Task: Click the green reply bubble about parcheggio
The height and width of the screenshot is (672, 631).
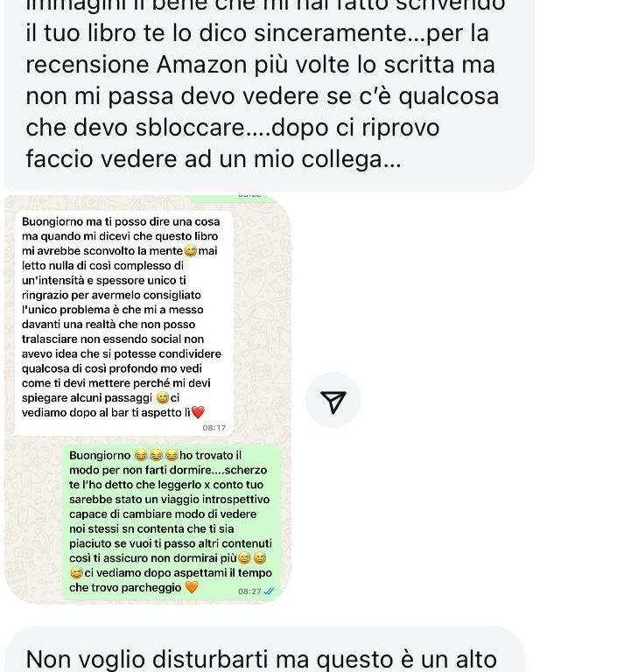Action: pos(172,522)
